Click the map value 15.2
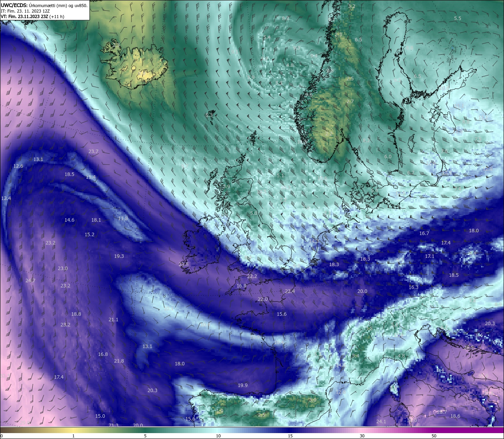 click(x=89, y=235)
